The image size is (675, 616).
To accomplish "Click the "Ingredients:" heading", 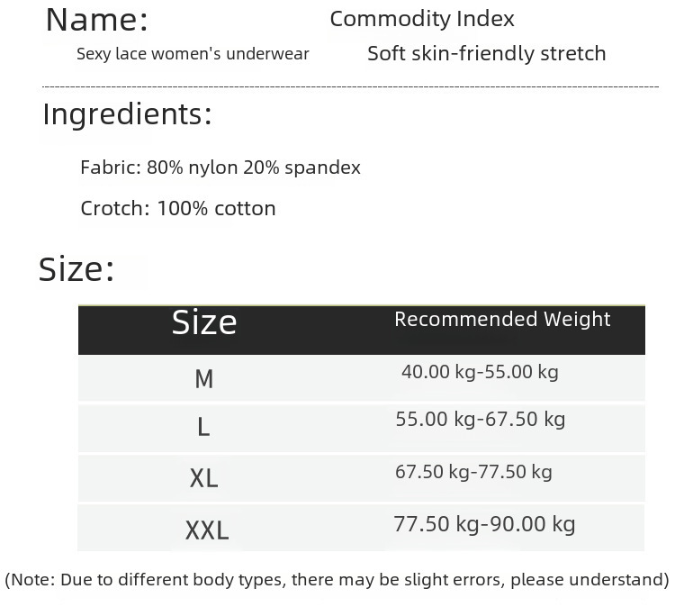I will (128, 115).
